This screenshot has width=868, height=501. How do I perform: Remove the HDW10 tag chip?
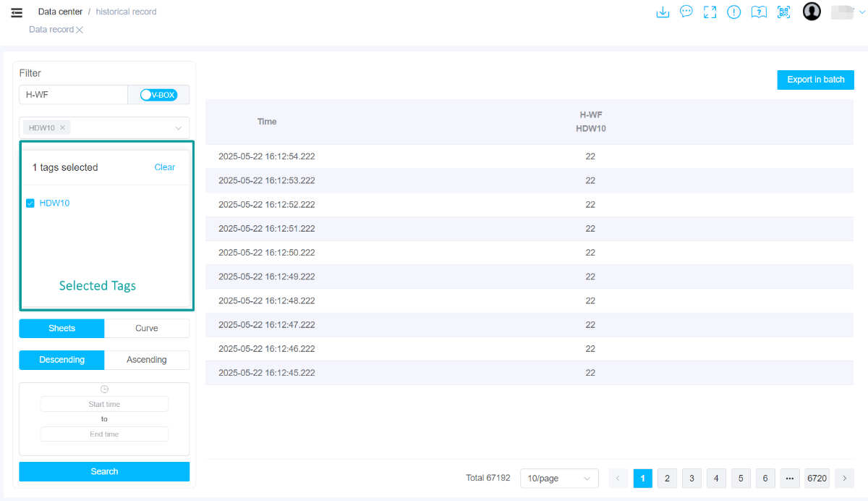point(63,127)
